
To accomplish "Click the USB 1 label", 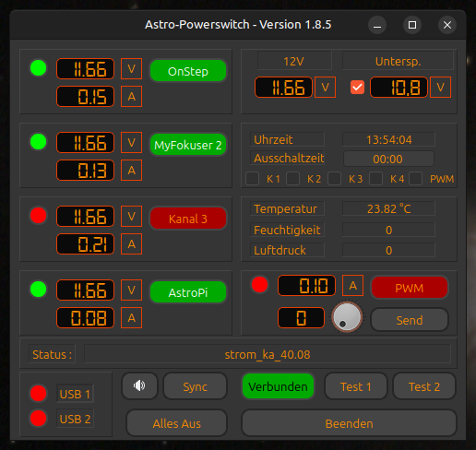I will tap(75, 394).
